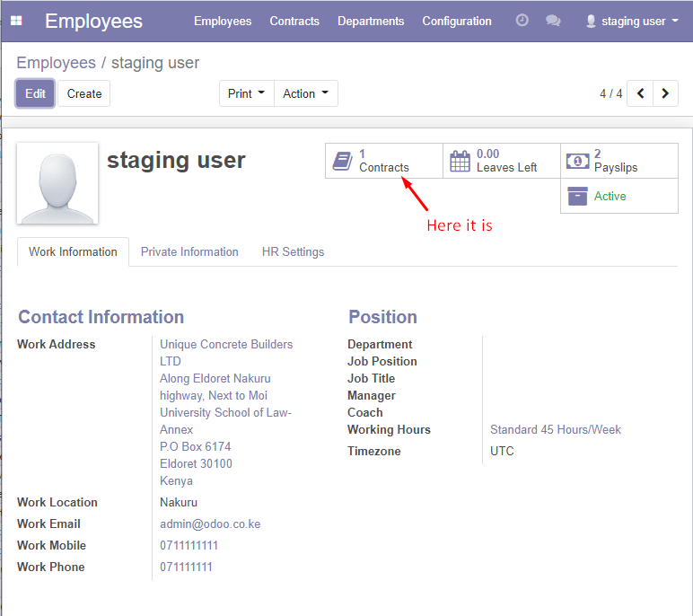Viewport: 693px width, 616px height.
Task: Click the employee photo placeholder
Action: click(x=57, y=183)
